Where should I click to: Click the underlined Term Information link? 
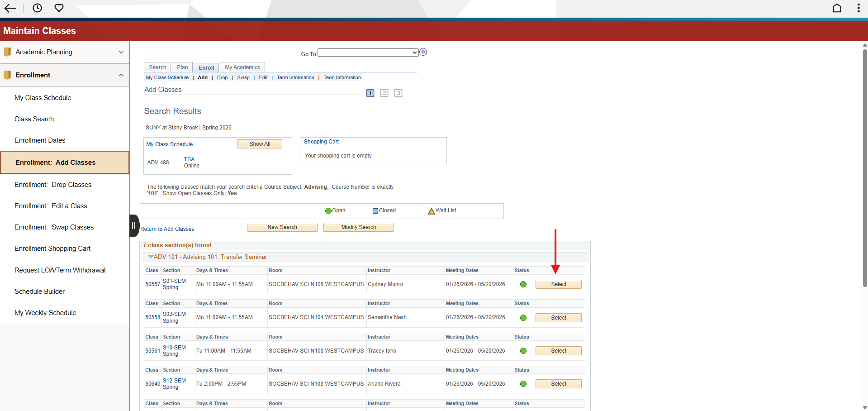click(295, 78)
